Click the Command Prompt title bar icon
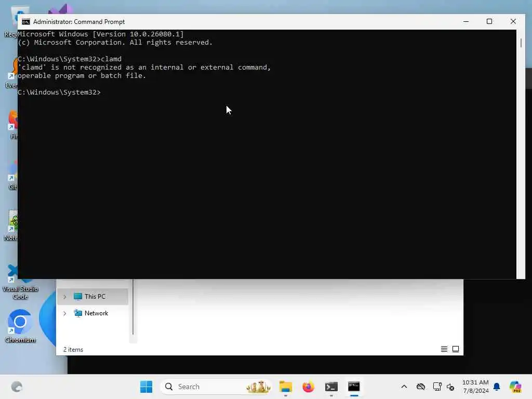 tap(26, 22)
